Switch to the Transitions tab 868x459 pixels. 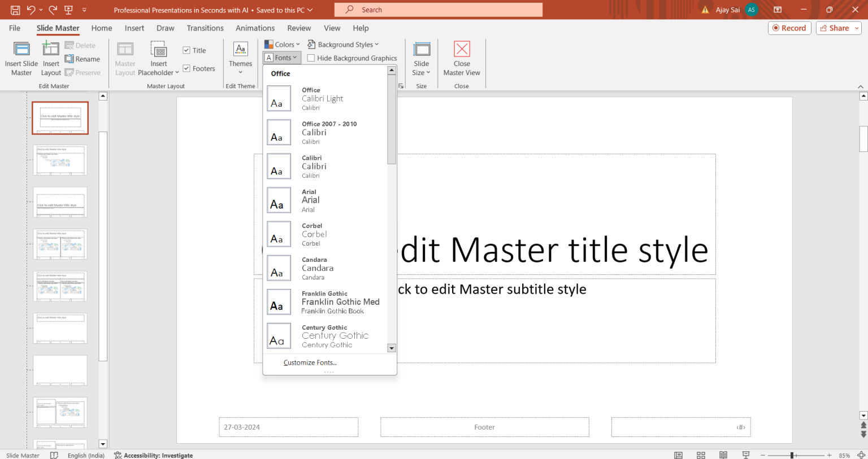[x=205, y=28]
